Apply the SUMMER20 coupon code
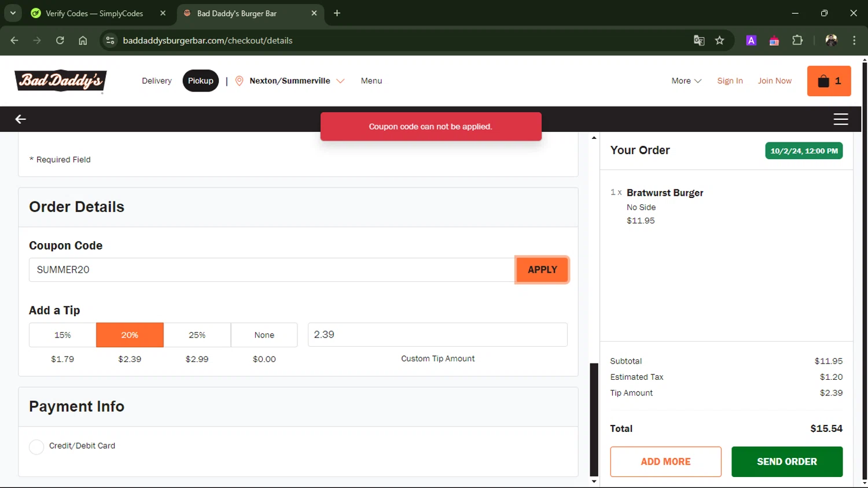Image resolution: width=868 pixels, height=488 pixels. (542, 270)
